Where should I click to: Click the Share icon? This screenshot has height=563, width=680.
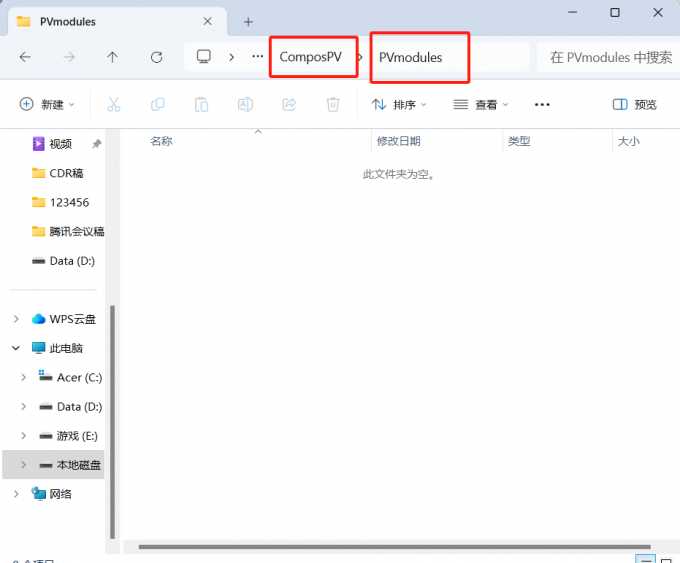(289, 105)
